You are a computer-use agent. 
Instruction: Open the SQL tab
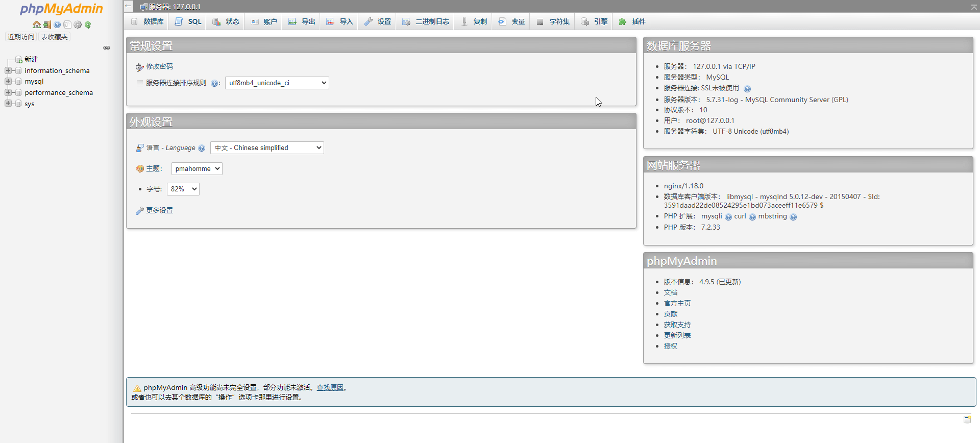click(188, 21)
